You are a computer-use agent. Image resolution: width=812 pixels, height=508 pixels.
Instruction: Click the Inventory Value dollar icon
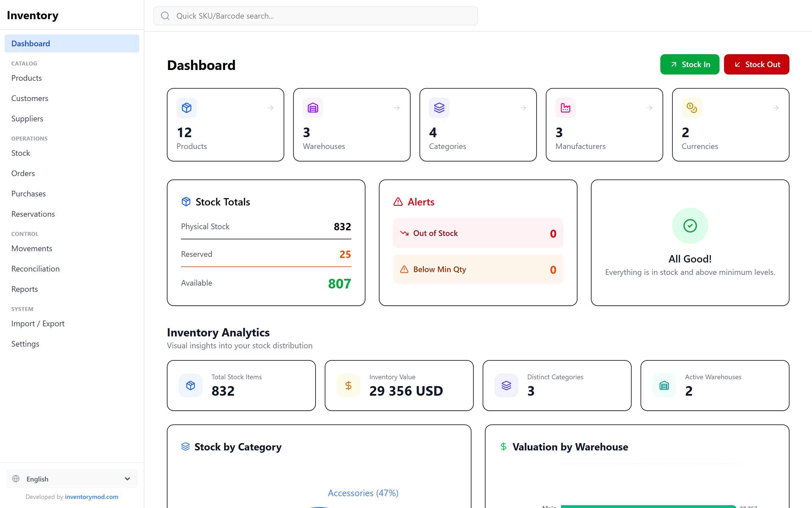tap(348, 385)
